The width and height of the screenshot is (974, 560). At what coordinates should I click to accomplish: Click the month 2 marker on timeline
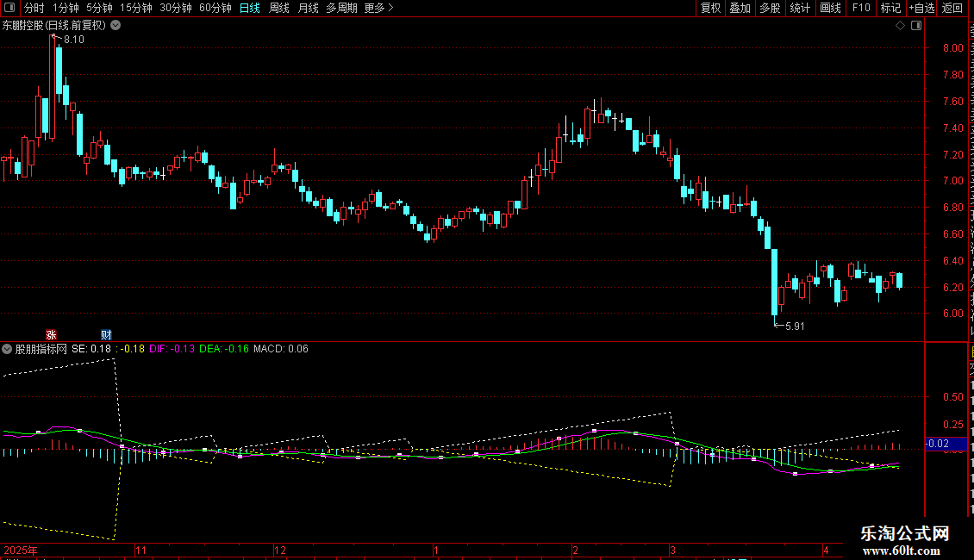[x=575, y=550]
